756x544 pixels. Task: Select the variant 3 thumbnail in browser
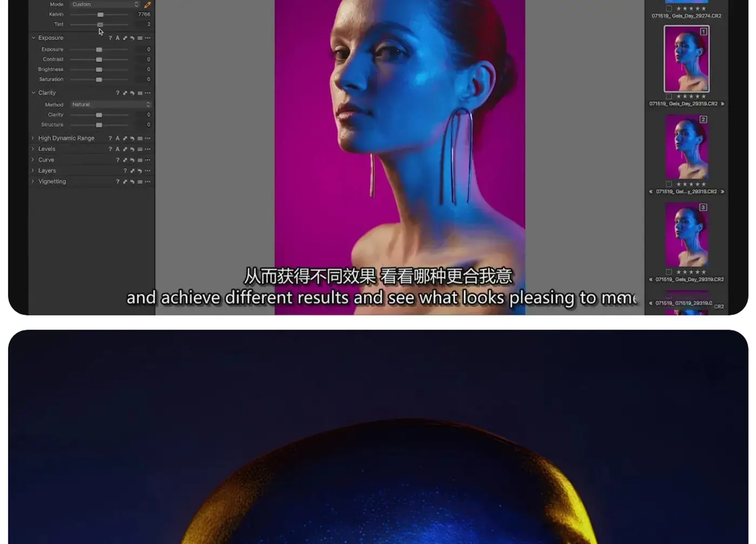tap(686, 235)
